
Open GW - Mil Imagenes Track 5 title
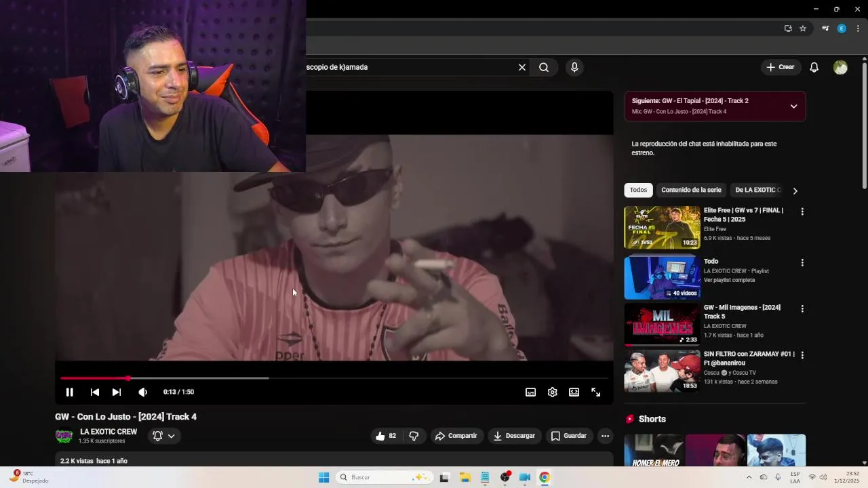pyautogui.click(x=742, y=312)
